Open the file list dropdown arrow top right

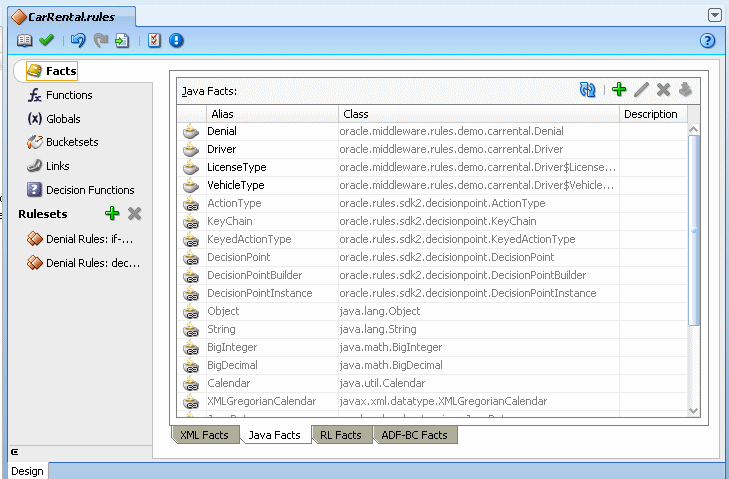point(715,15)
